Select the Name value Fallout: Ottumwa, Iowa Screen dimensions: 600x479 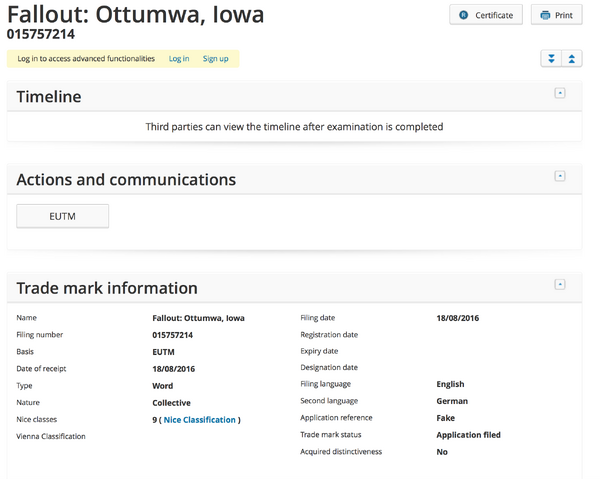point(198,318)
